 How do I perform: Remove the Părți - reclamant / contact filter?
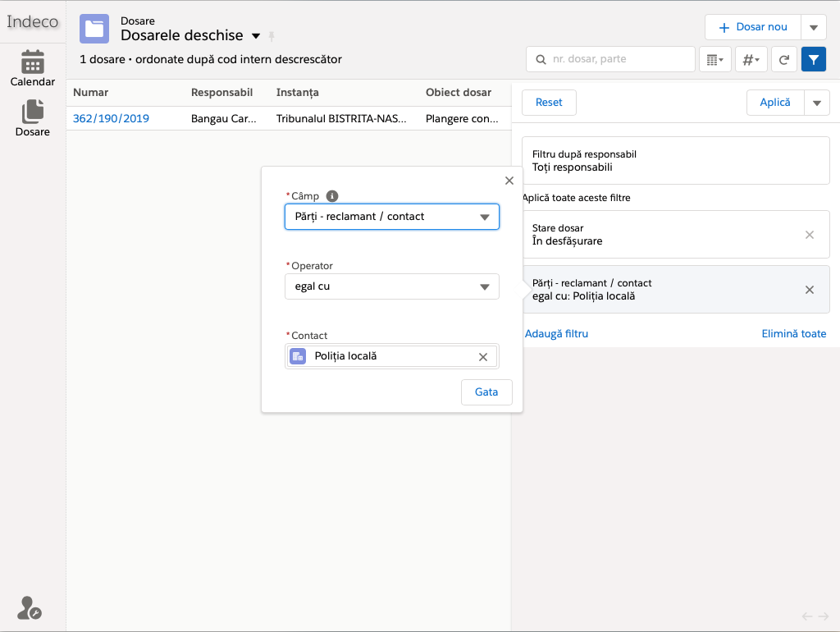(809, 290)
